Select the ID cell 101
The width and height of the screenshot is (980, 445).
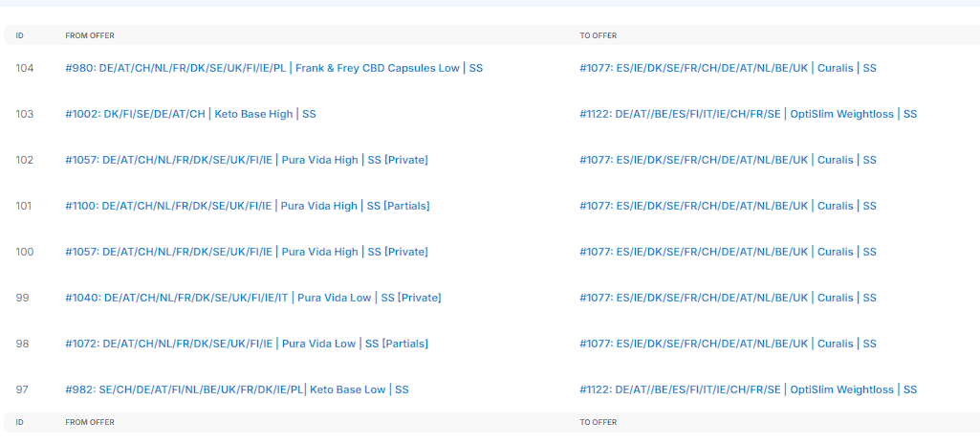(24, 206)
